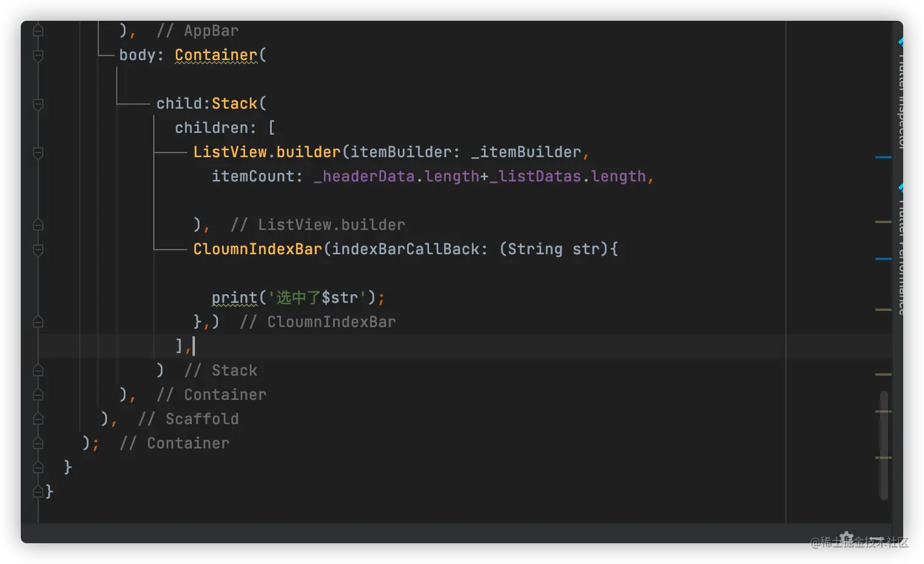Click 'child:' before Stack
The image size is (924, 564).
click(x=183, y=103)
